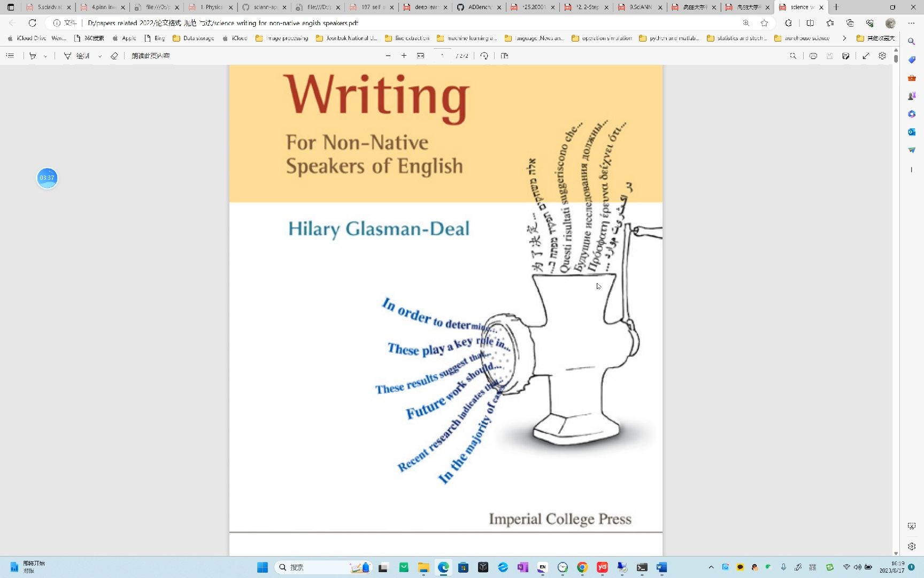The width and height of the screenshot is (924, 578).
Task: Click the PDF page number field
Action: (x=442, y=56)
